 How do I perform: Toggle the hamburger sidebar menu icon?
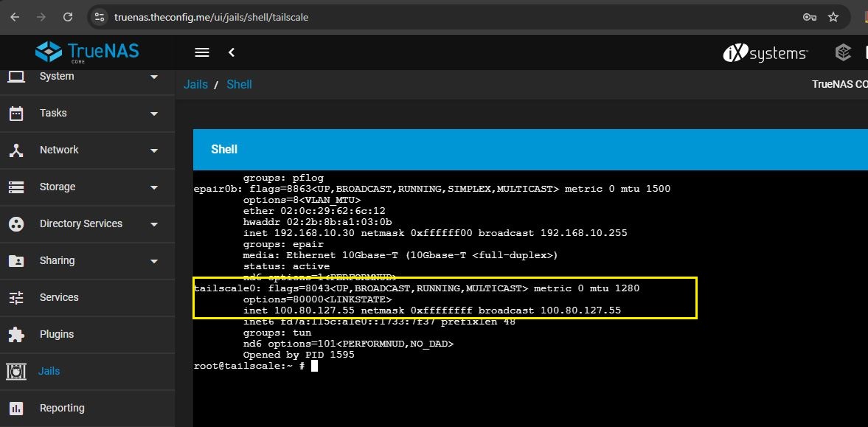[x=202, y=52]
